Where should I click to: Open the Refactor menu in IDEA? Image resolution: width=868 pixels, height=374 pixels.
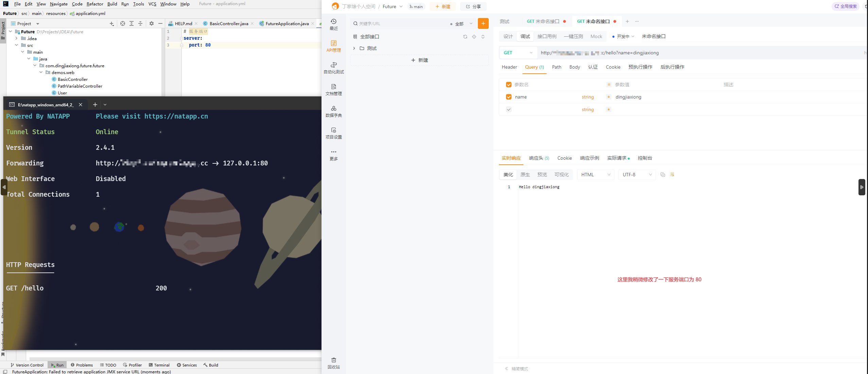click(x=95, y=4)
